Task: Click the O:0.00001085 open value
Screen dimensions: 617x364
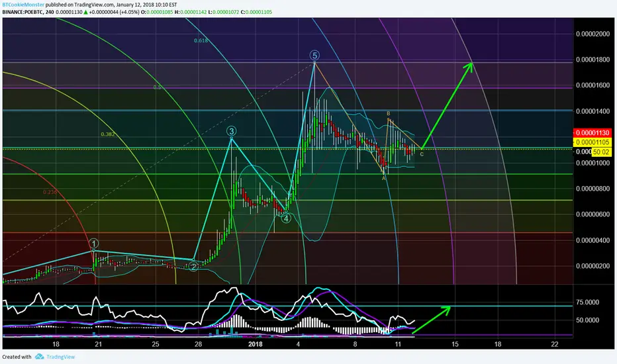Action: tap(157, 12)
